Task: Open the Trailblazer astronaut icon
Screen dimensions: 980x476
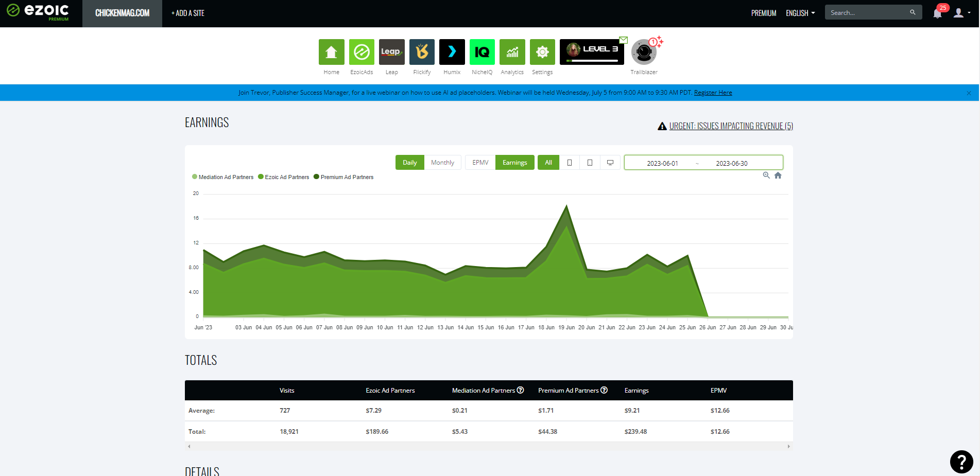Action: coord(644,52)
